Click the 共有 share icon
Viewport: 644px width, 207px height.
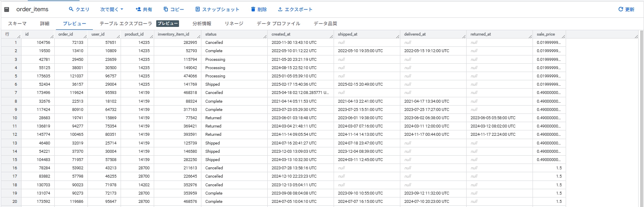click(x=138, y=10)
